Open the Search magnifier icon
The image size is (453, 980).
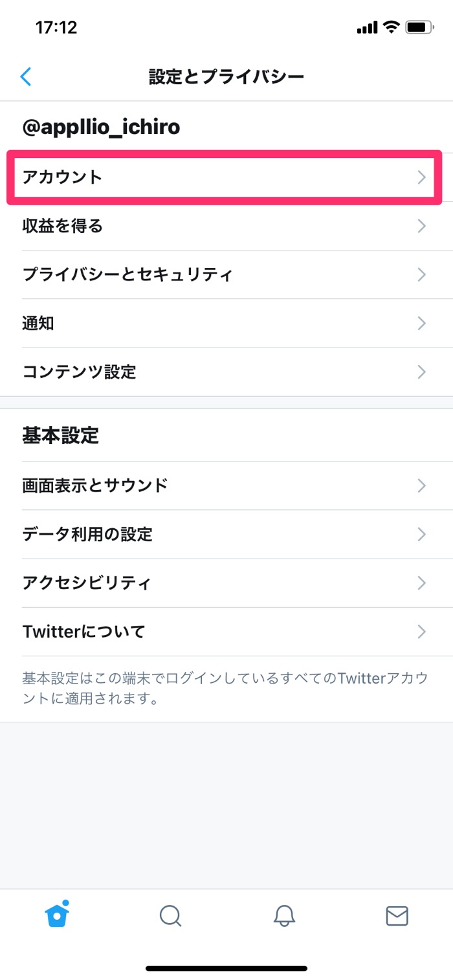[170, 915]
